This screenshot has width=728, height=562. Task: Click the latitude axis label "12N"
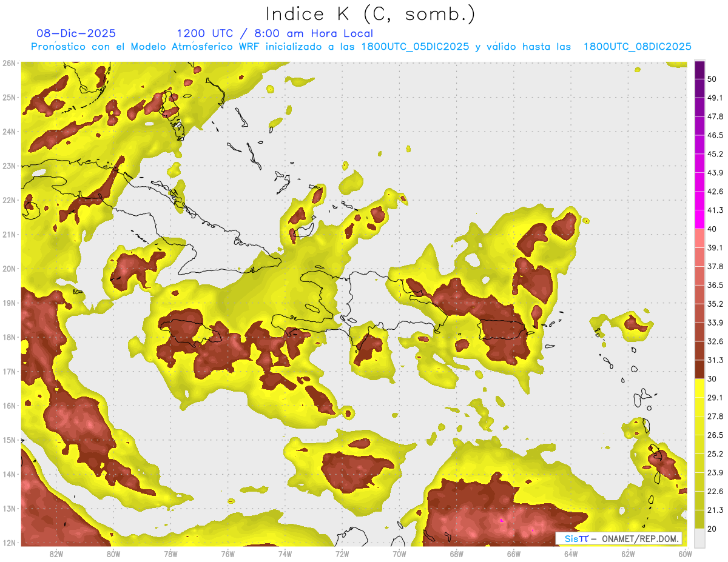9,543
